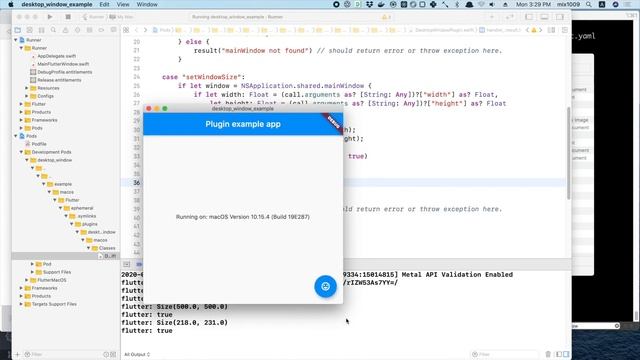640x360 pixels.
Task: Open the All Output dropdown
Action: click(x=137, y=354)
